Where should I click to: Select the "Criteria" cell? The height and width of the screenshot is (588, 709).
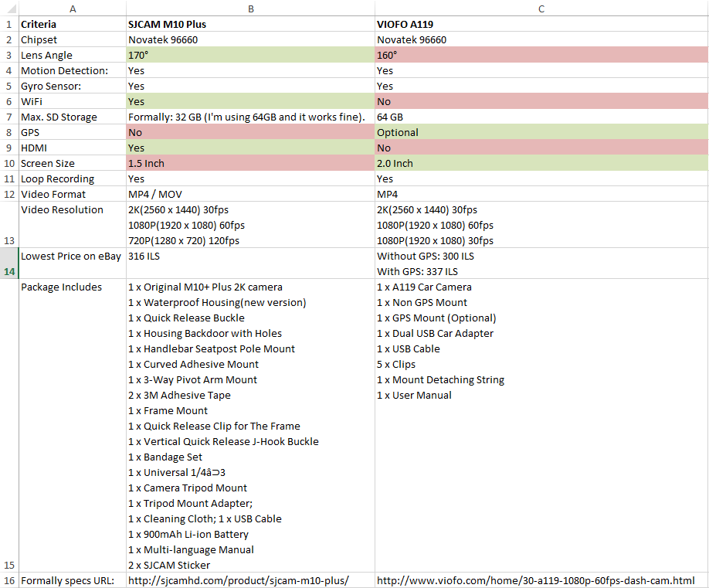pos(39,24)
